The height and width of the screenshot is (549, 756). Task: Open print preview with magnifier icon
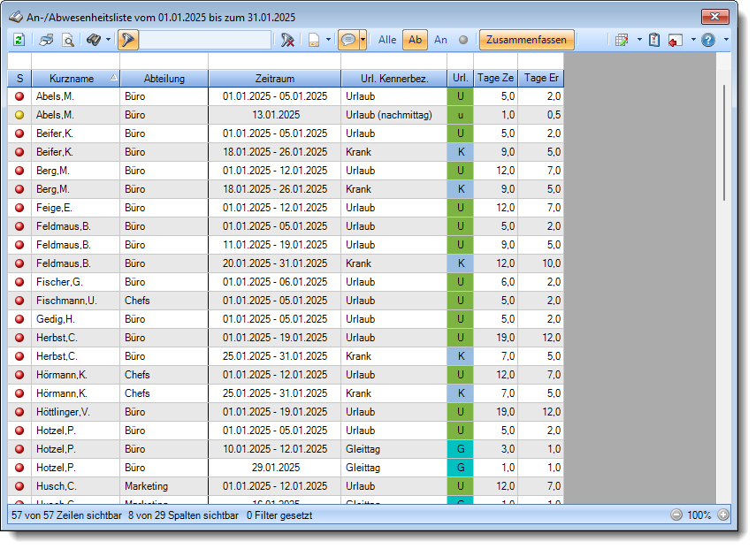[68, 40]
